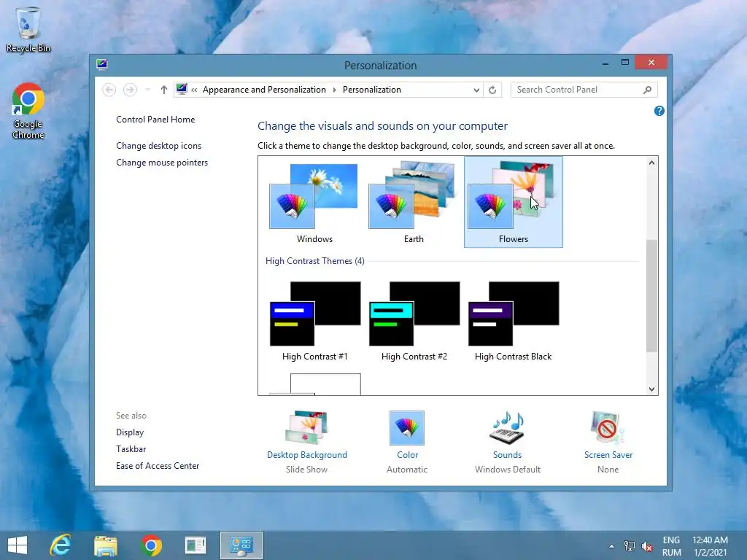Go up one level with Up arrow
The height and width of the screenshot is (560, 747).
[164, 90]
